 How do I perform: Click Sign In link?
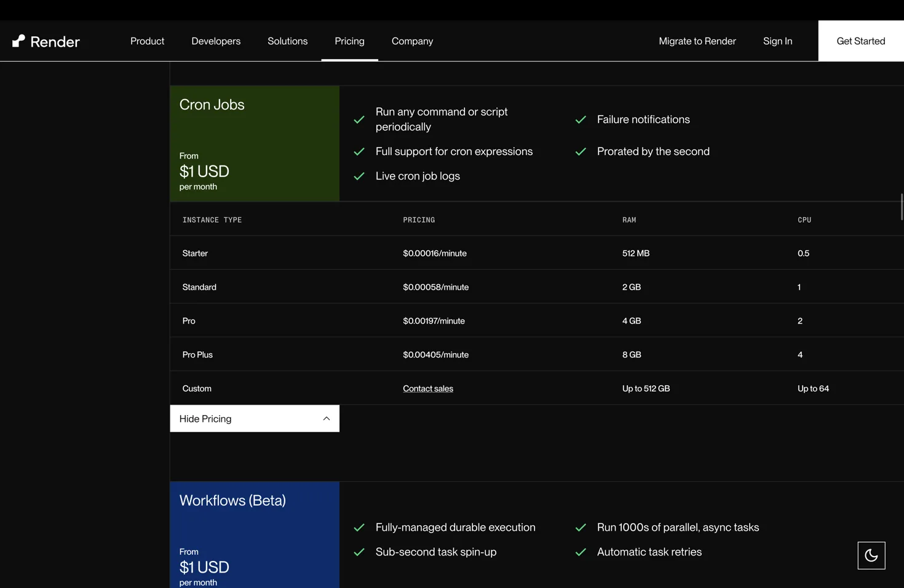tap(777, 41)
